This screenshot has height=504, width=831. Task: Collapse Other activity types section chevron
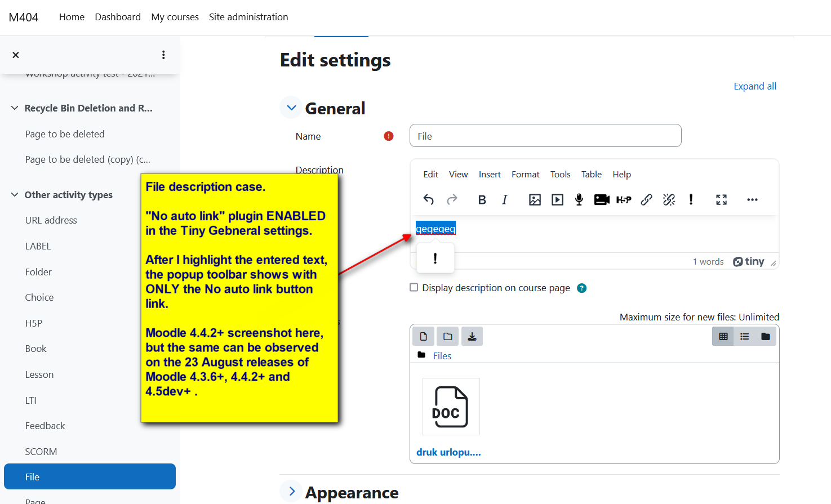pyautogui.click(x=15, y=195)
